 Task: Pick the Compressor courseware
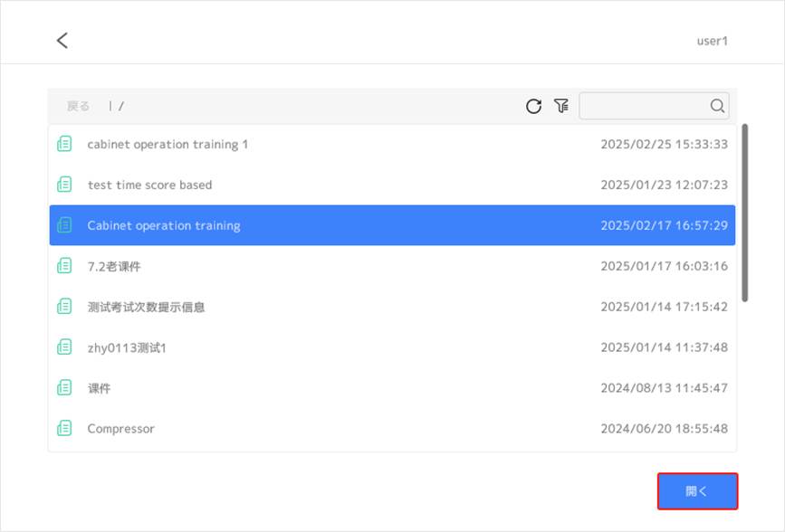(393, 428)
